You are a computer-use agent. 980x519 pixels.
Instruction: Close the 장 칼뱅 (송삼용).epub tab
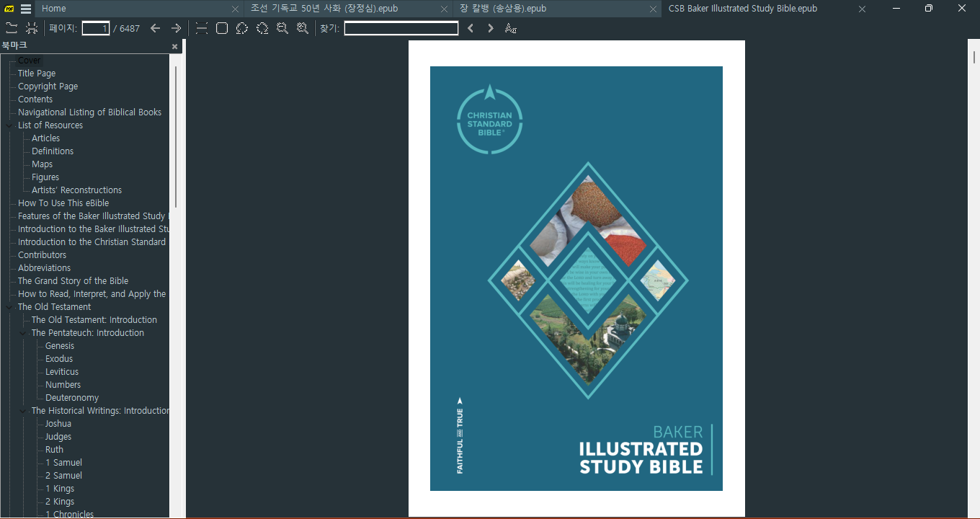[654, 9]
